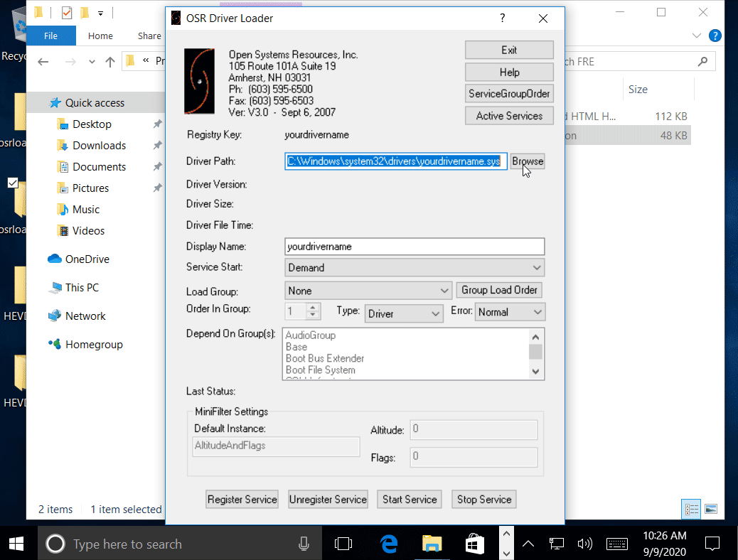Screen dimensions: 738x560
Task: Click the Unregister Service button
Action: (328, 500)
